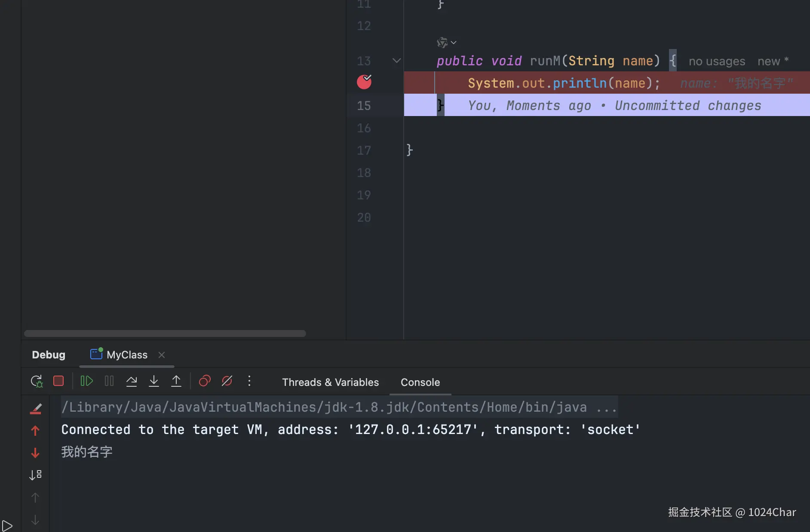Viewport: 810px width, 532px height.
Task: Click line number 17 in the gutter
Action: (x=364, y=150)
